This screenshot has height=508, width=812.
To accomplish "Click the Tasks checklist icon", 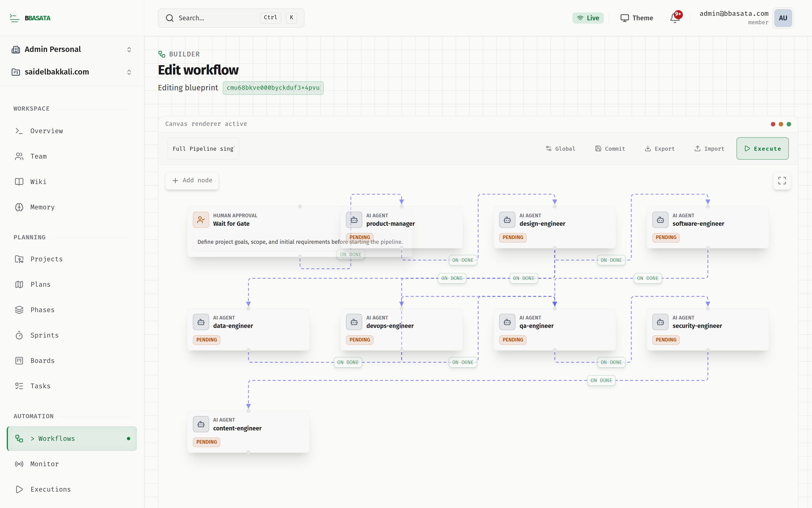I will click(x=19, y=386).
